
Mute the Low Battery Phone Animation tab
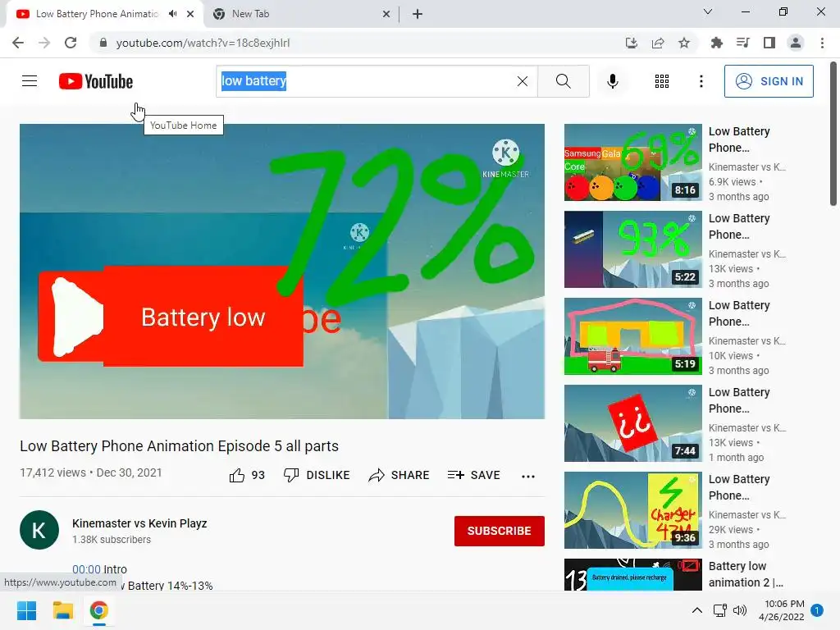(x=172, y=14)
